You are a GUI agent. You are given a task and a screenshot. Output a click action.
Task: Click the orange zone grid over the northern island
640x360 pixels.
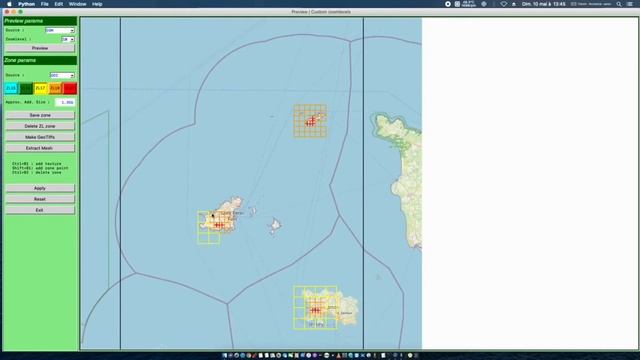click(310, 121)
